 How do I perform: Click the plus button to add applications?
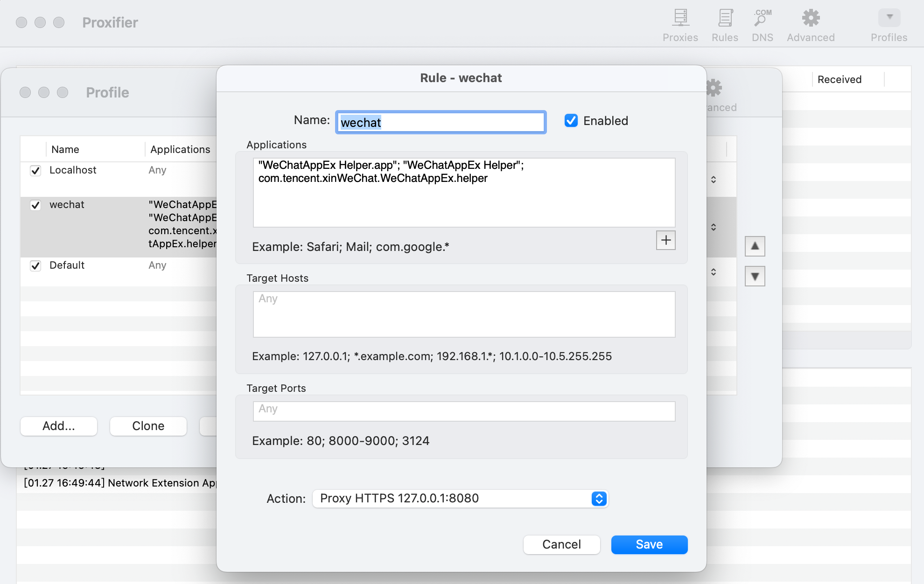point(665,240)
